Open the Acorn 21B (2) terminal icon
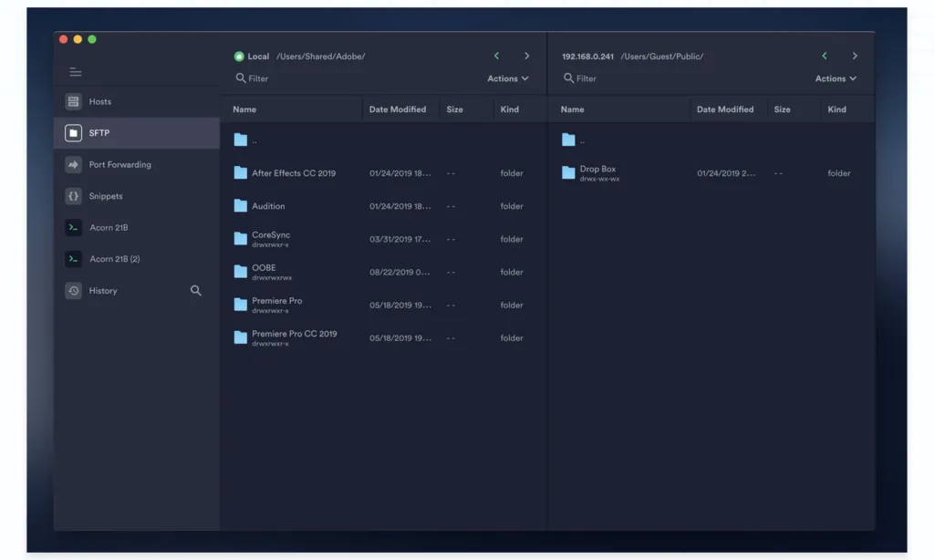 (x=73, y=259)
